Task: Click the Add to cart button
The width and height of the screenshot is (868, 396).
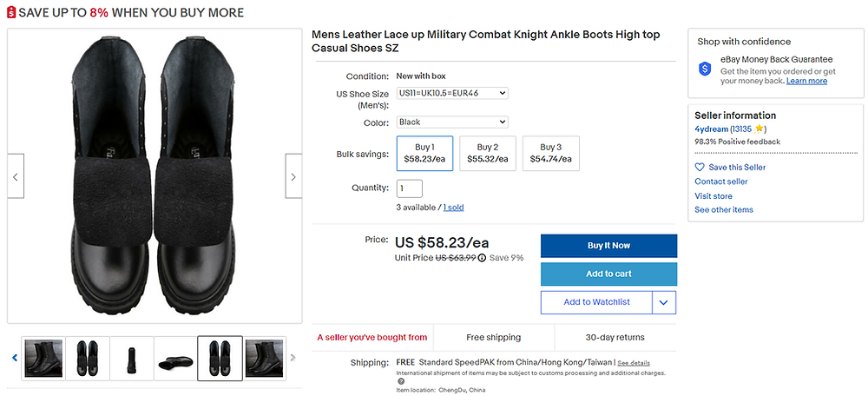Action: [x=608, y=274]
